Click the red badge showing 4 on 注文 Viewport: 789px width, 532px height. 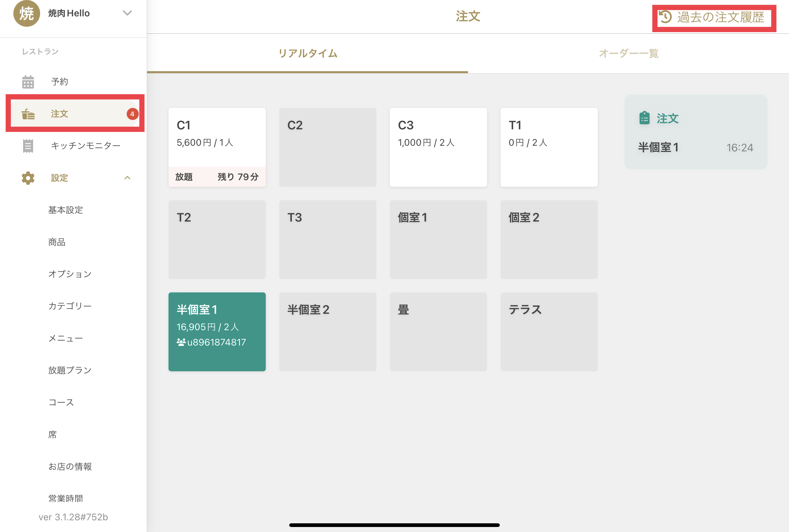(132, 114)
